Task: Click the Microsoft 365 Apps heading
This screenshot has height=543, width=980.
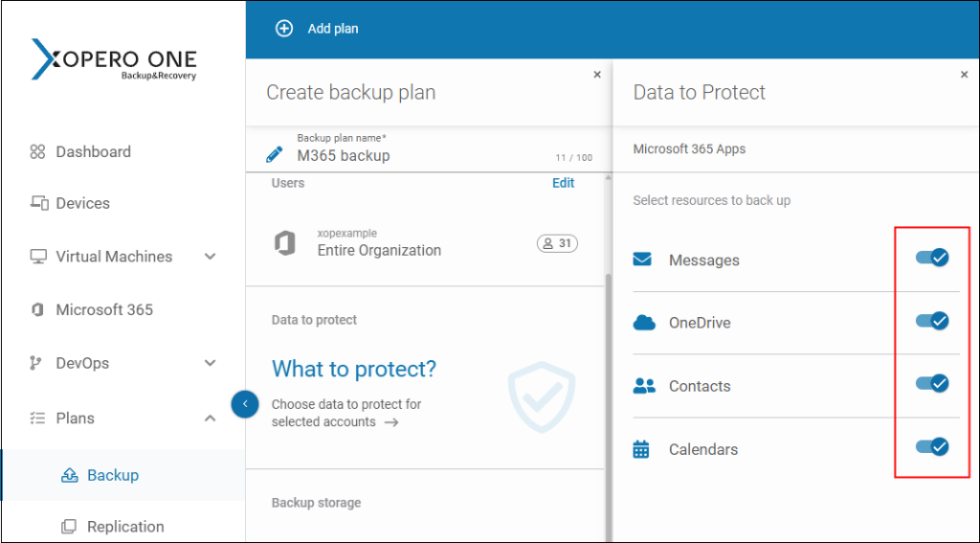Action: tap(689, 148)
